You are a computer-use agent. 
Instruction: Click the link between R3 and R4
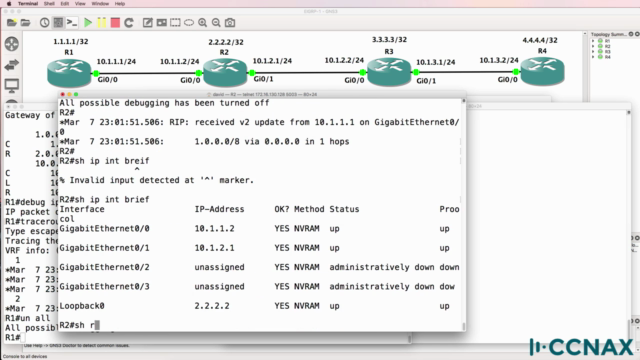[466, 72]
